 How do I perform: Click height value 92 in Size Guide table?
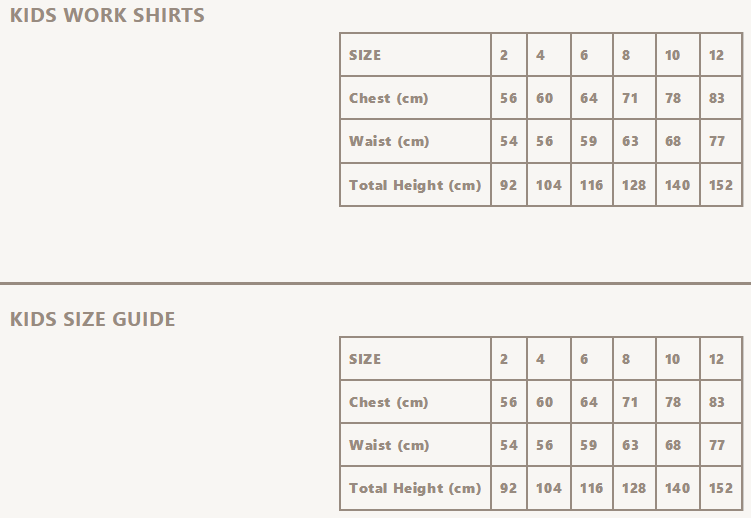508,488
